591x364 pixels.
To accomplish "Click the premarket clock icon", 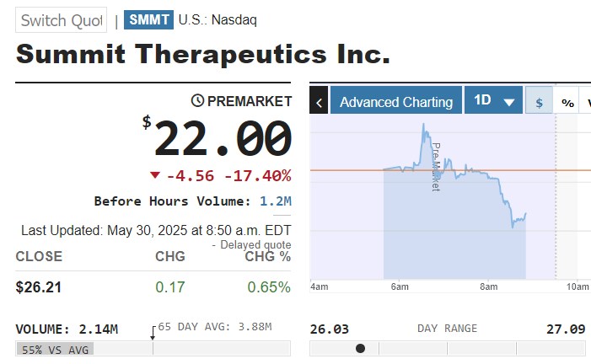I will [x=198, y=101].
